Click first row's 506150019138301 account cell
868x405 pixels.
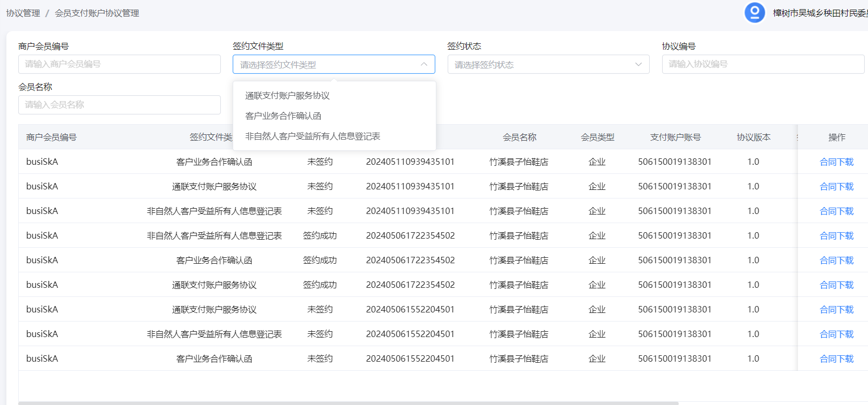coord(675,162)
